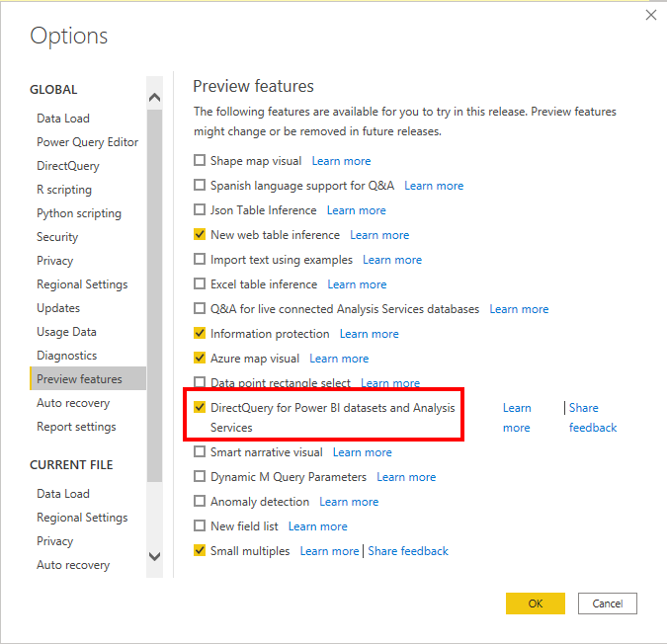
Task: Select Power Query Editor in sidebar
Action: click(88, 142)
